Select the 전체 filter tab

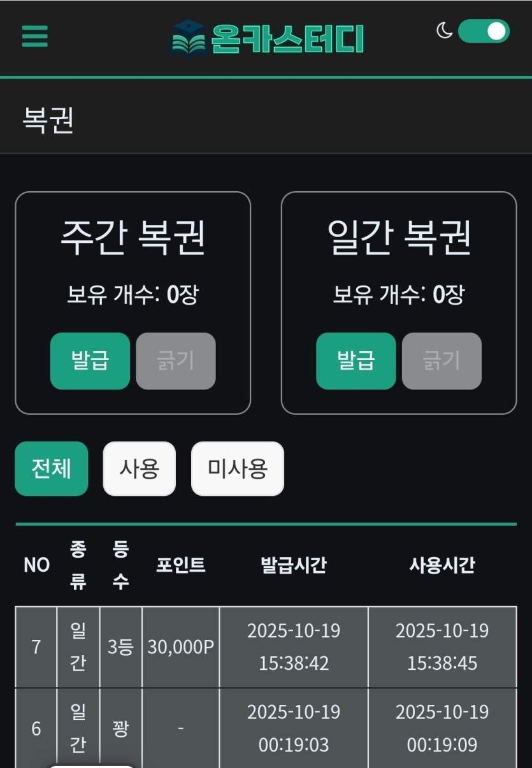click(52, 468)
